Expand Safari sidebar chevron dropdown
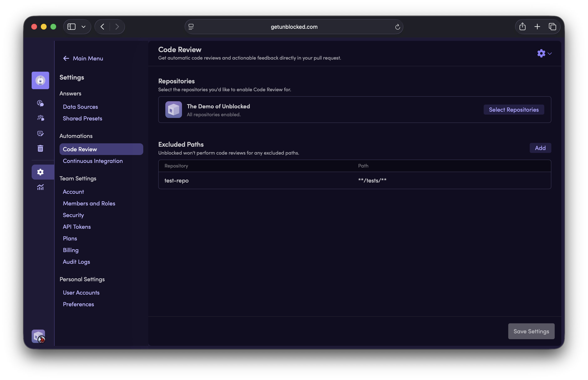This screenshot has height=380, width=588. click(x=83, y=27)
